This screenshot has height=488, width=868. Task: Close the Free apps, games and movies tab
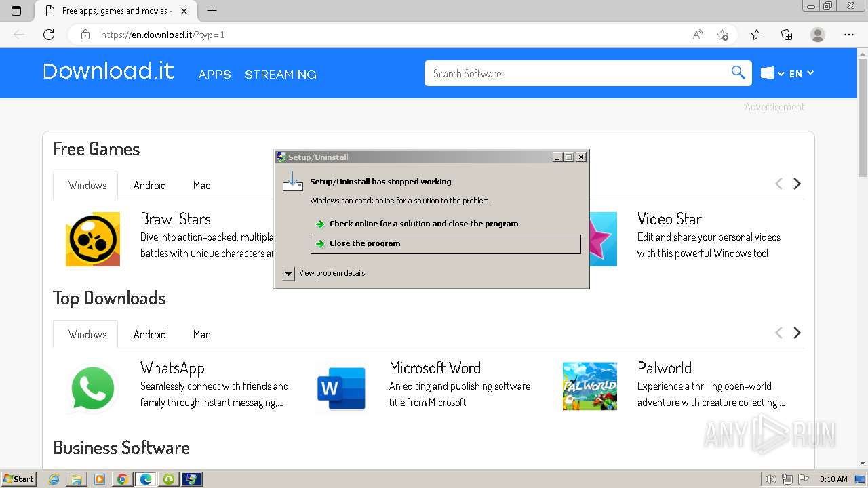184,11
